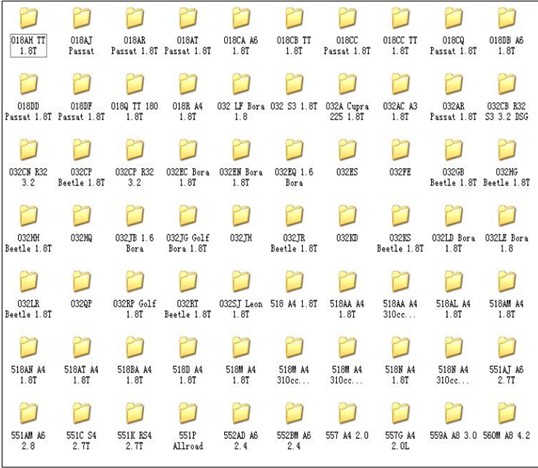The height and width of the screenshot is (468, 538).
Task: Select the 032A Cupra 225 1.8T folder icon
Action: (x=347, y=84)
